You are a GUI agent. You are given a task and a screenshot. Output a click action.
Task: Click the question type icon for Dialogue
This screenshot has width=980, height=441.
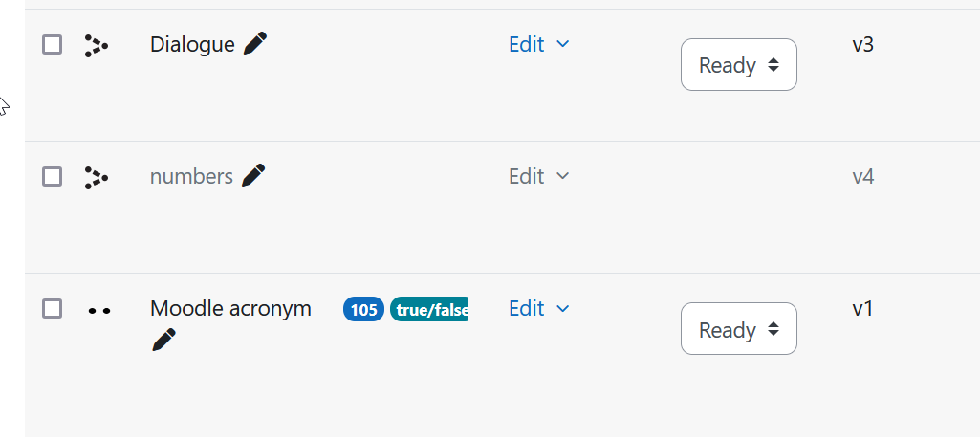point(97,46)
